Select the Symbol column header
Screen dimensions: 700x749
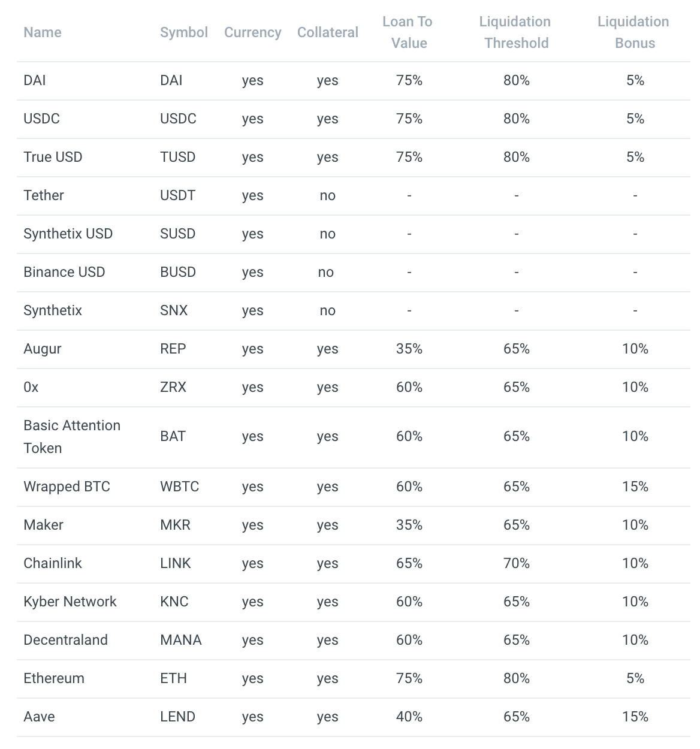[x=184, y=32]
